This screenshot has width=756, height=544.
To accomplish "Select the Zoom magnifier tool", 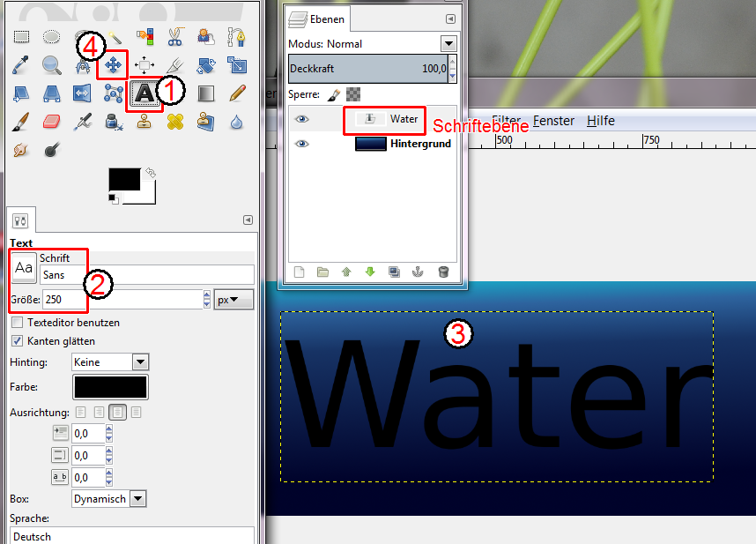I will click(x=52, y=65).
